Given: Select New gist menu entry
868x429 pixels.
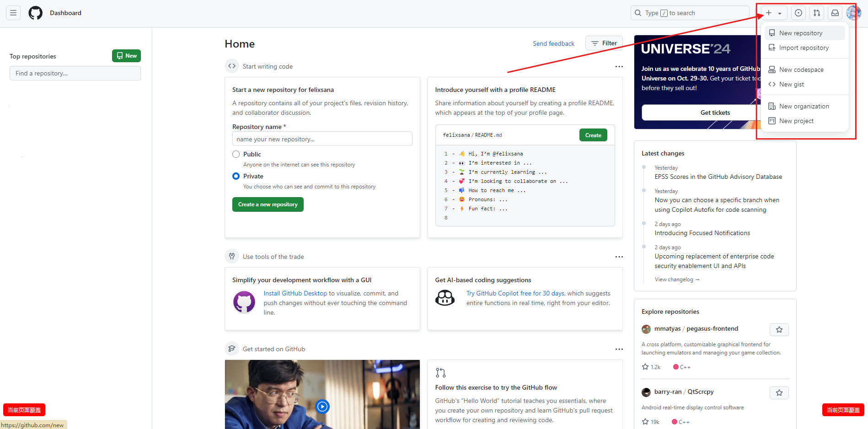Looking at the screenshot, I should point(804,84).
